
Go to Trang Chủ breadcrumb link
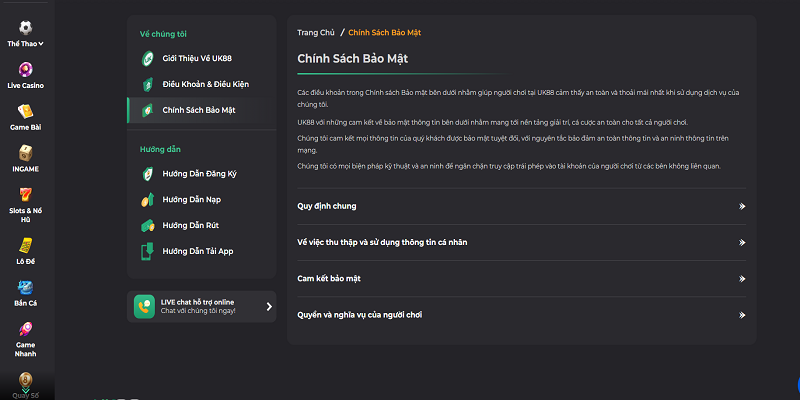tap(315, 33)
